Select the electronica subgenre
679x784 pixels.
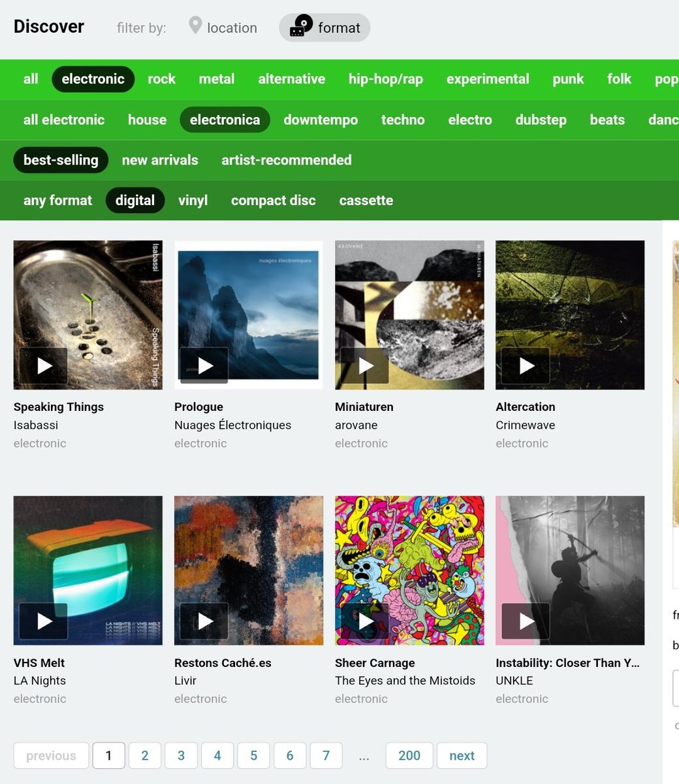coord(225,120)
